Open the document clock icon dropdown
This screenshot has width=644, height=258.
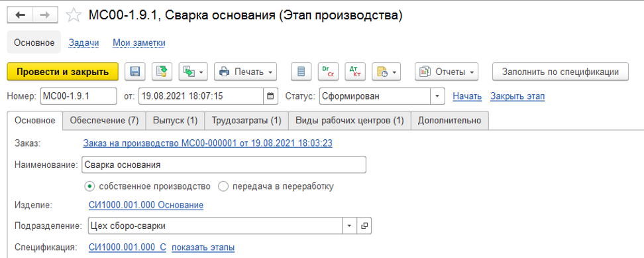coord(386,72)
